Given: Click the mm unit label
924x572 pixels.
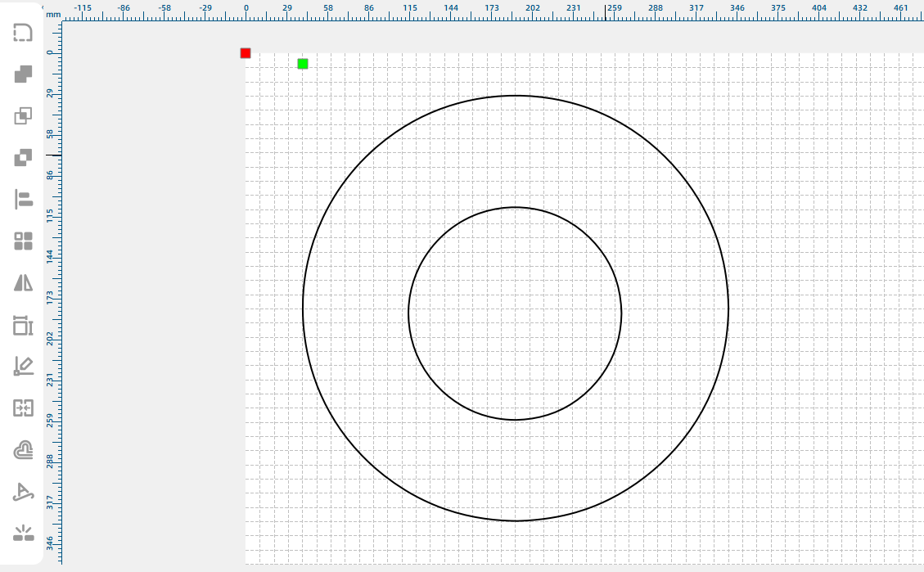Looking at the screenshot, I should 53,15.
